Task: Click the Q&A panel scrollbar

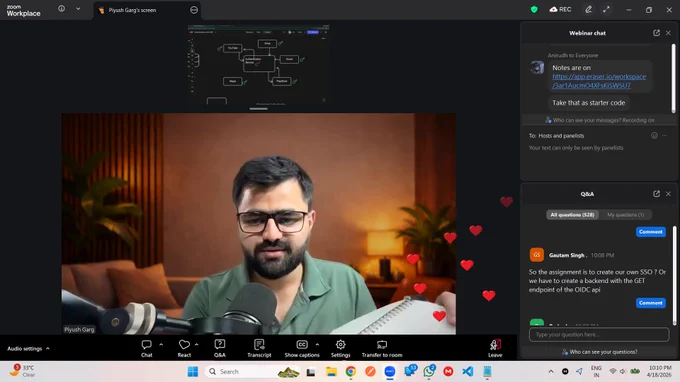Action: coord(674,275)
